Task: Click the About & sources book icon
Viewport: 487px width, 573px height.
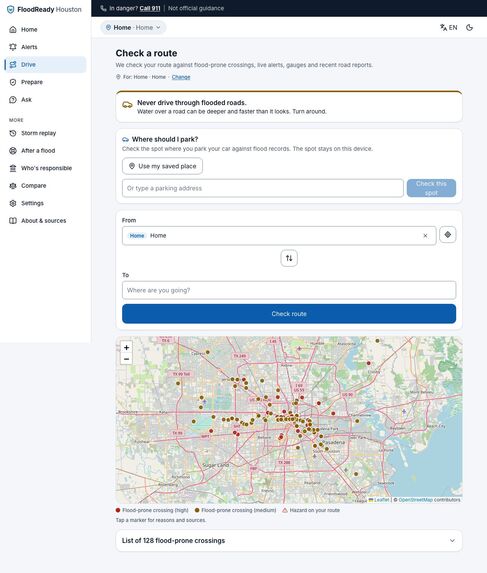Action: tap(13, 221)
